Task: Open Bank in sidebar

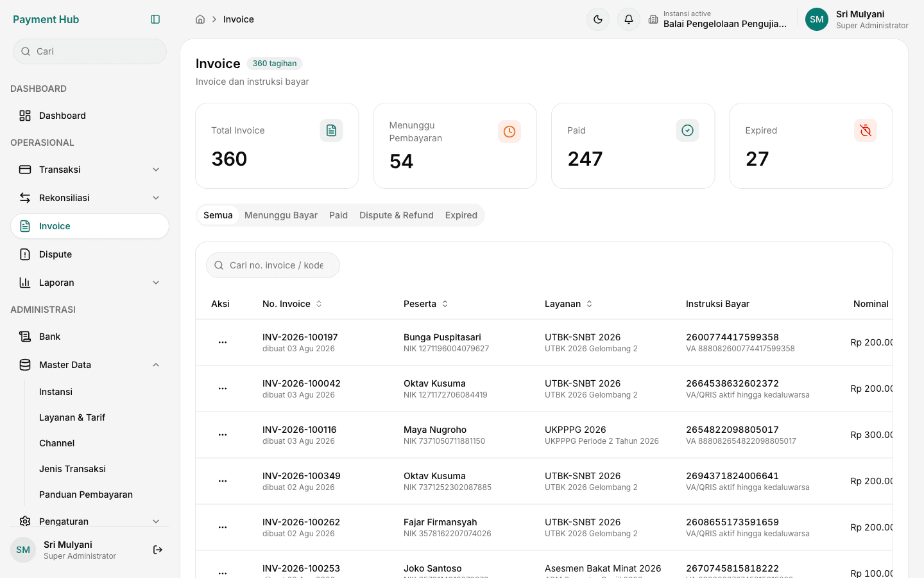Action: [x=90, y=337]
